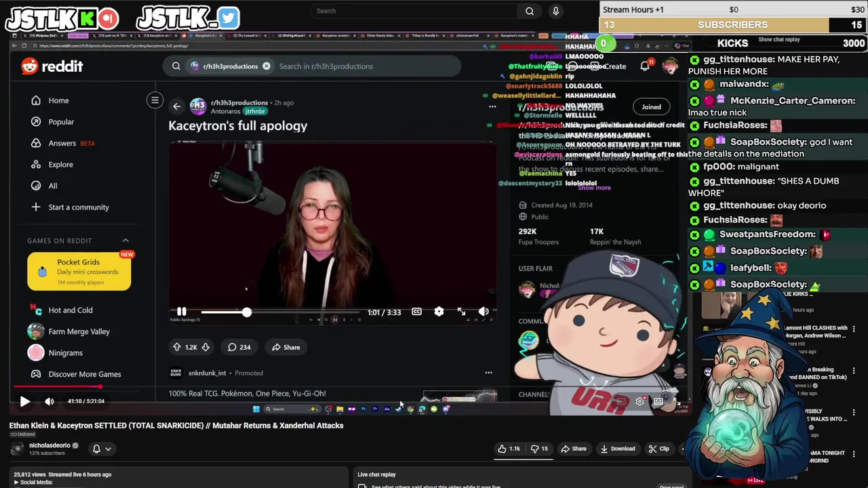This screenshot has width=868, height=488.
Task: Click the Clip button
Action: point(658,449)
